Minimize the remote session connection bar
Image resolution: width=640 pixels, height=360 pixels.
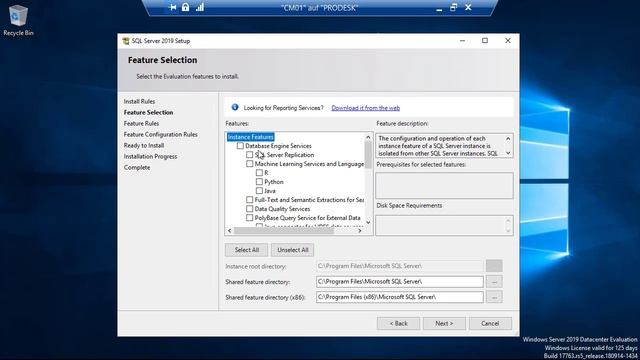click(x=439, y=8)
